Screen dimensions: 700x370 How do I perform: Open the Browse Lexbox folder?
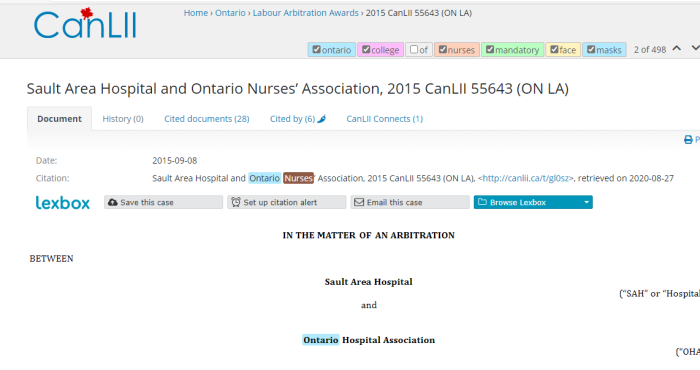tap(527, 202)
